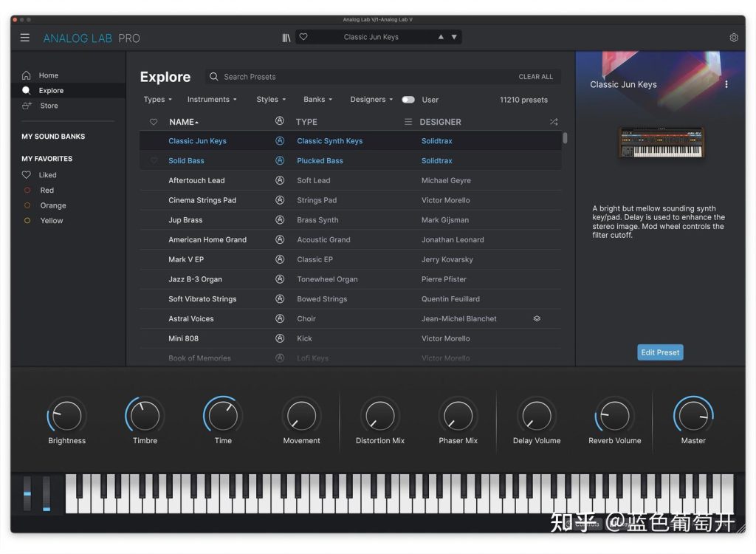Screen dimensions: 756x554
Task: Expand the Banks filter dropdown
Action: click(x=317, y=100)
